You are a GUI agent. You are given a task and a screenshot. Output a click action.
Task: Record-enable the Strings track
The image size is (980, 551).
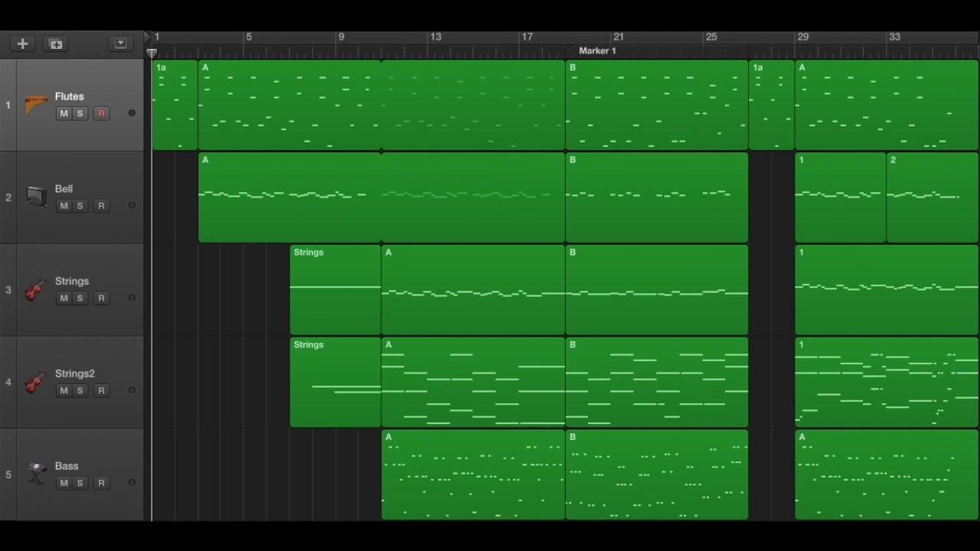pos(101,298)
